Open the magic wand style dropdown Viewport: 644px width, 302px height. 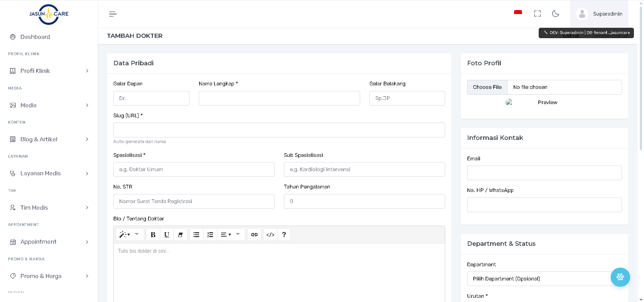125,235
